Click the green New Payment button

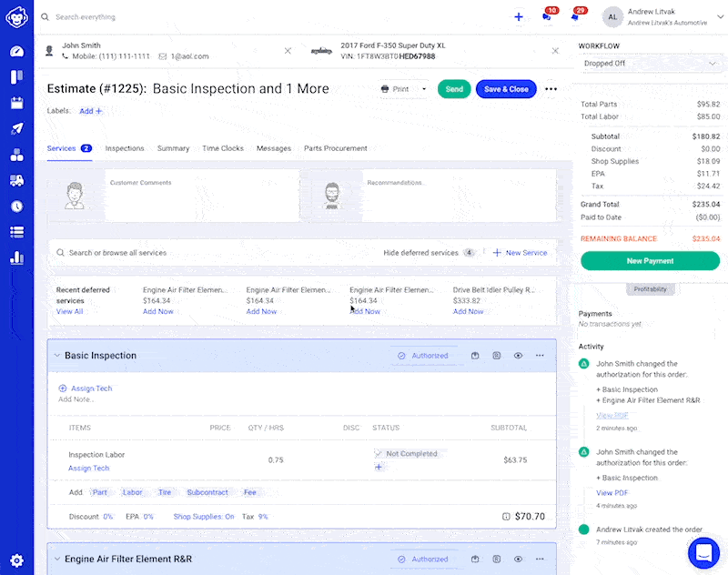click(x=650, y=261)
